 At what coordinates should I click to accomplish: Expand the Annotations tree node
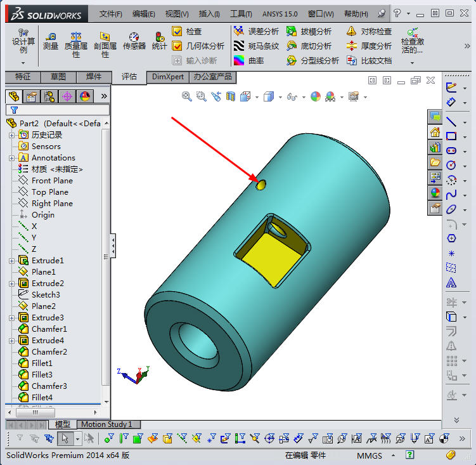[x=11, y=158]
